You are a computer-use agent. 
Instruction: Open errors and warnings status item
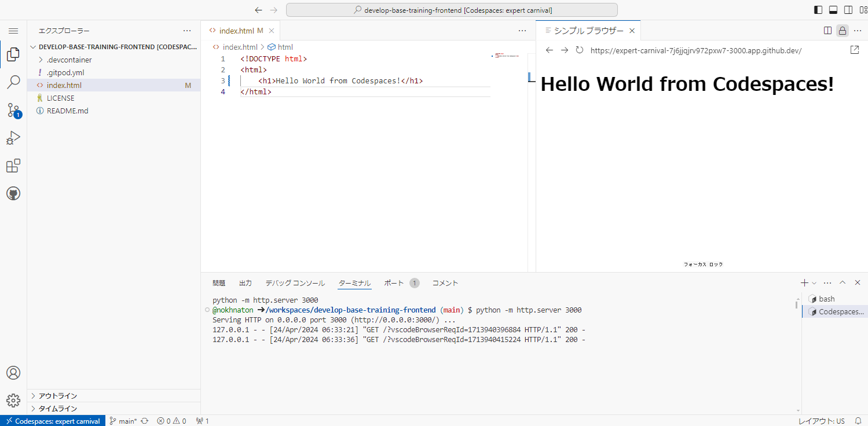click(172, 421)
